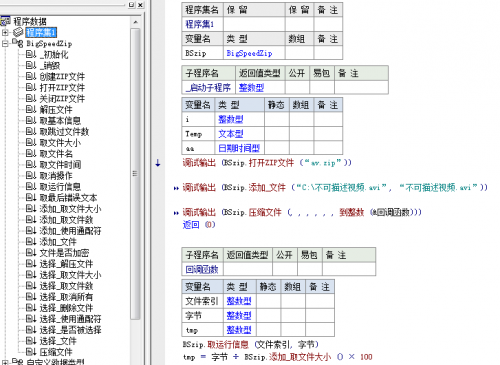Screen dimensions: 500x365
Task: Close the program data panel
Action: (x=140, y=5)
